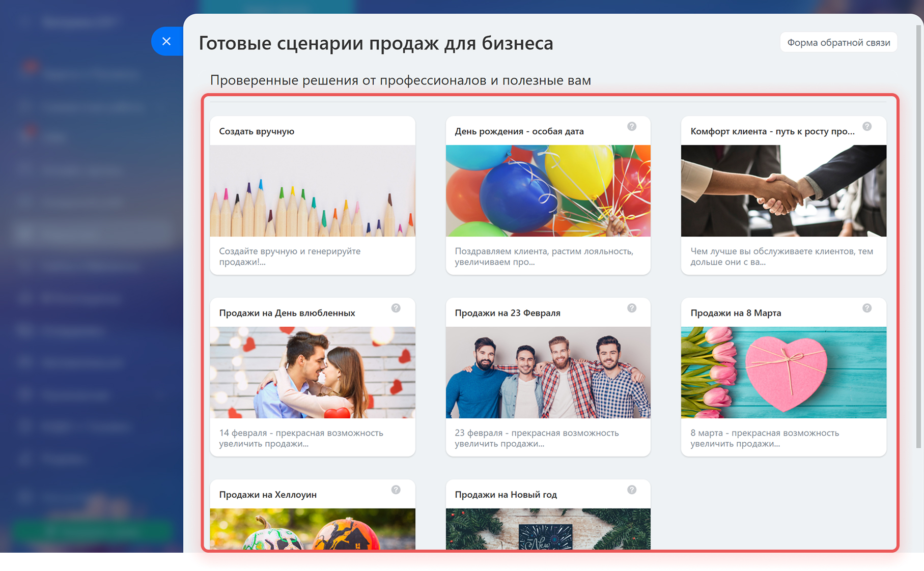Image resolution: width=924 pixels, height=571 pixels.
Task: Click the Создать вручную card title
Action: (x=257, y=131)
